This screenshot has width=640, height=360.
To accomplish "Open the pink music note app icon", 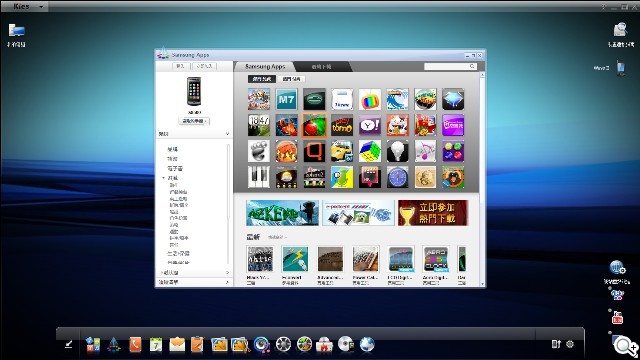I will (425, 151).
